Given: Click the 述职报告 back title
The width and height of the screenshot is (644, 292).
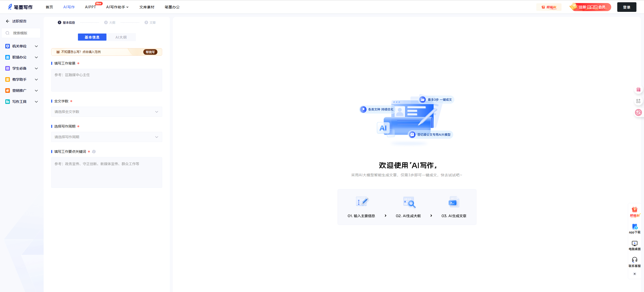Looking at the screenshot, I should [x=19, y=21].
